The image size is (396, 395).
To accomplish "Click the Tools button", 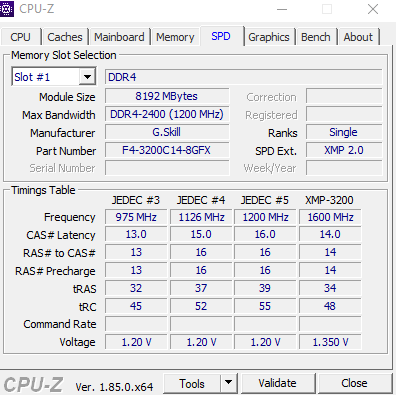I will click(192, 383).
